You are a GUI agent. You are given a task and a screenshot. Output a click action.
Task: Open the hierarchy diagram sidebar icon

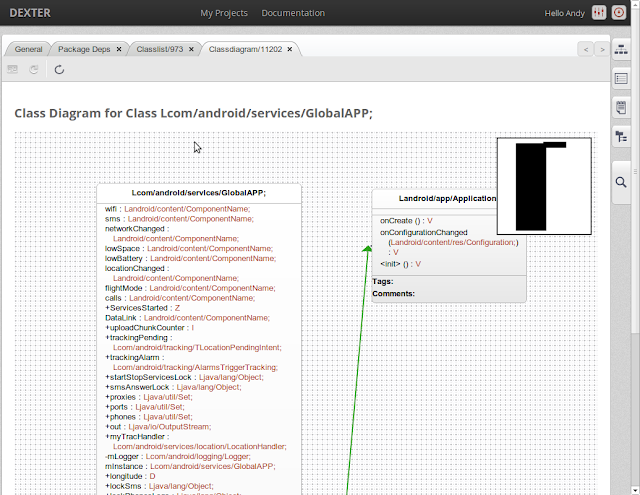coord(621,49)
